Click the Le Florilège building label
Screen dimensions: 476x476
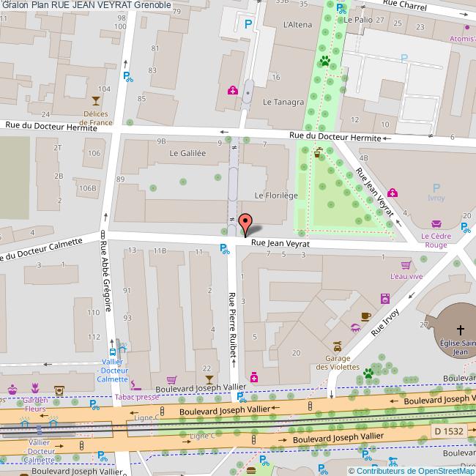[x=275, y=196]
